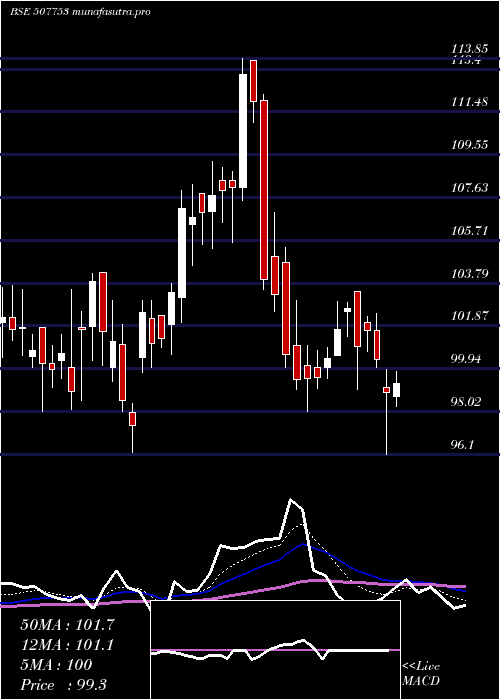
Task: Click the BSE 507753 munafasutra.pro title
Action: (80, 12)
